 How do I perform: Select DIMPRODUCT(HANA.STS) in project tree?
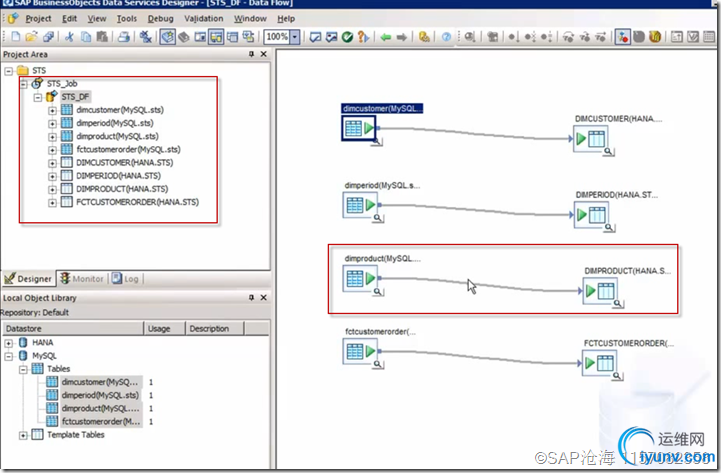[x=122, y=189]
